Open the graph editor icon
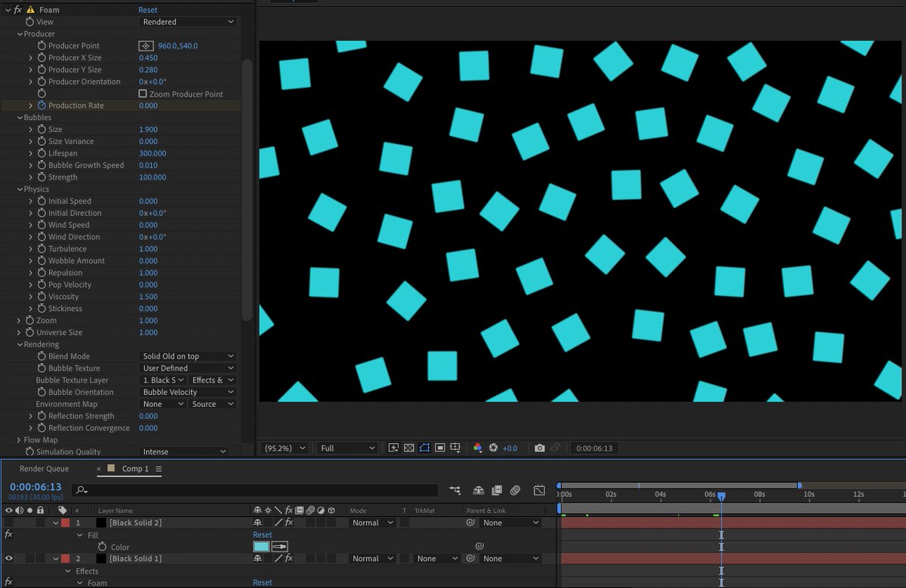 [539, 490]
